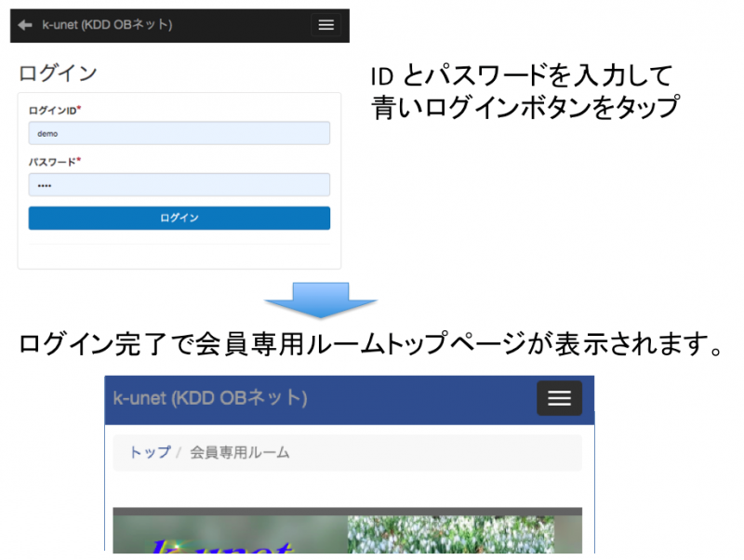Click the red asterisk beside ログインID

click(79, 109)
